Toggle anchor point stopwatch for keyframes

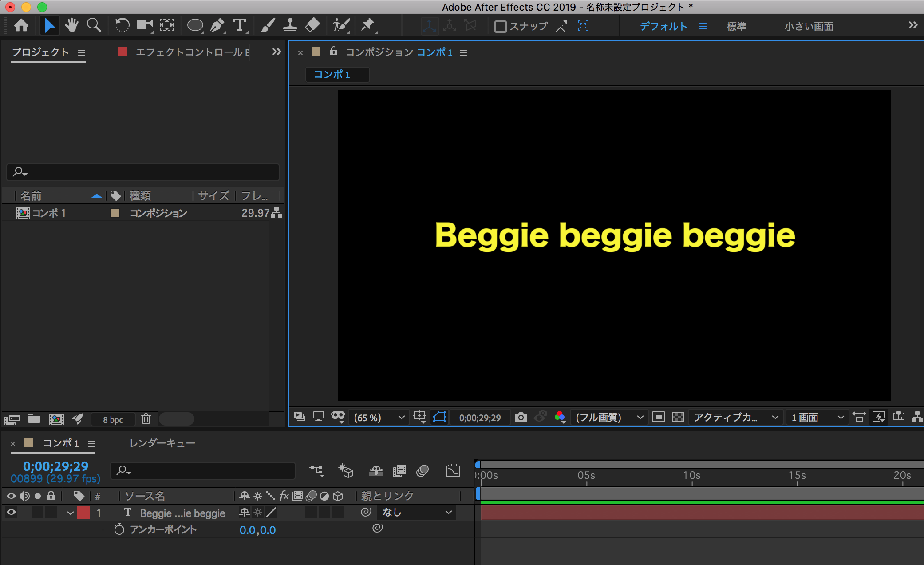[x=119, y=529]
